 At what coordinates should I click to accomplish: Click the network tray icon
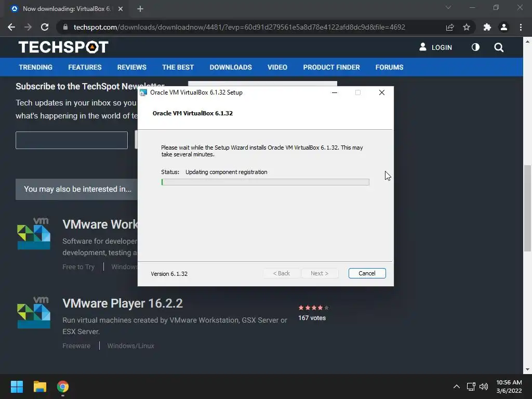click(471, 387)
